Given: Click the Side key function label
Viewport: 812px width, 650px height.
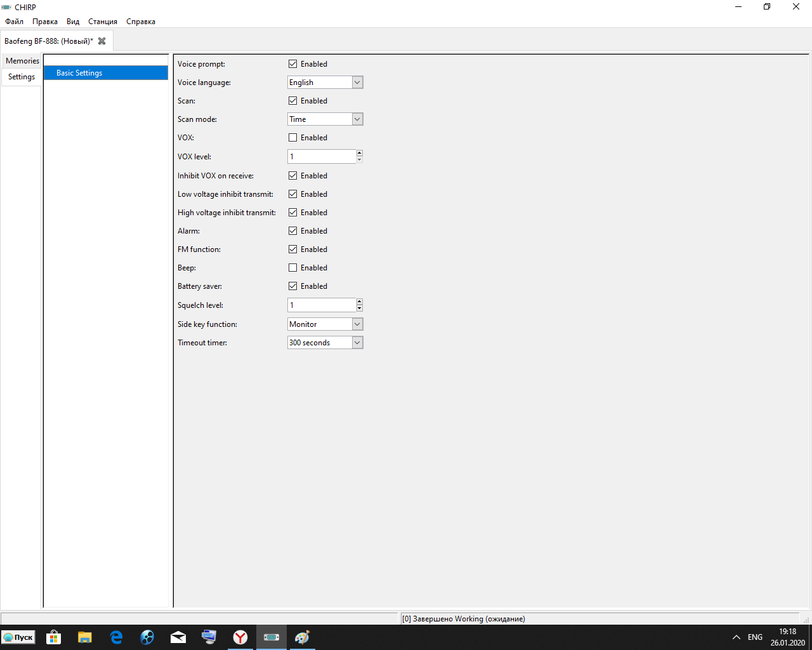Looking at the screenshot, I should 207,324.
